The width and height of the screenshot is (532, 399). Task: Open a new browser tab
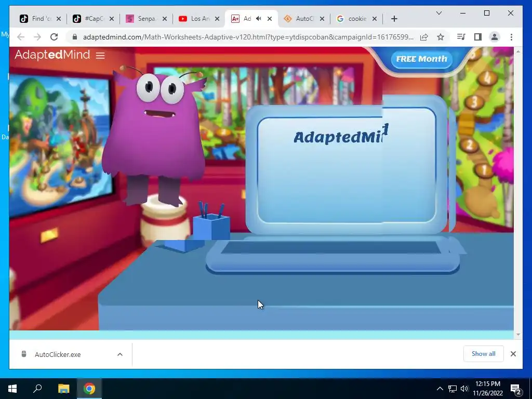pos(394,19)
